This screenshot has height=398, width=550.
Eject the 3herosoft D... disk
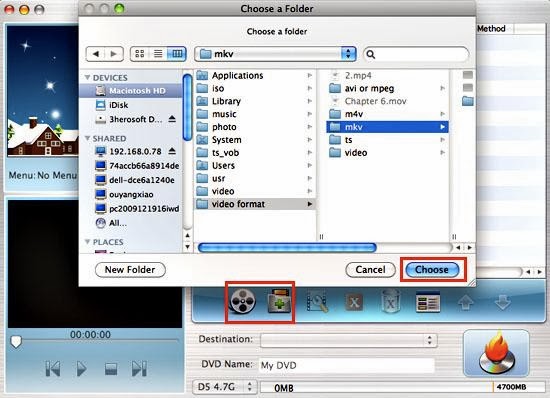[172, 119]
